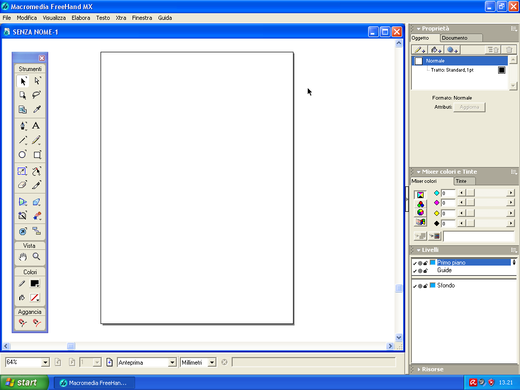The width and height of the screenshot is (520, 390).
Task: Click the black stroke color swatch
Action: pyautogui.click(x=35, y=284)
